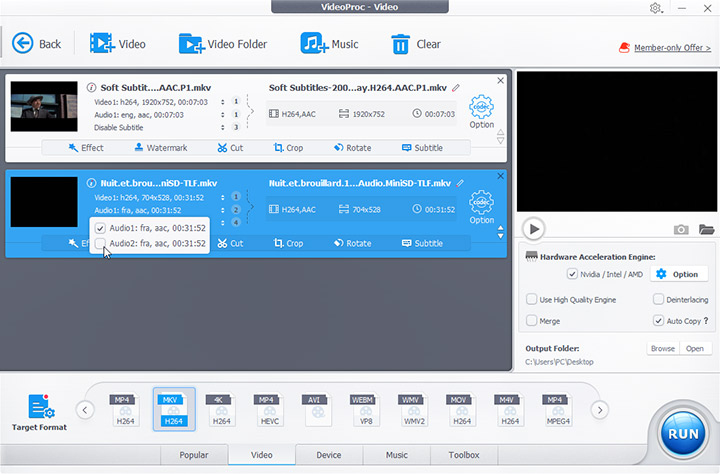
Task: Add a video with the Video button
Action: (x=118, y=44)
